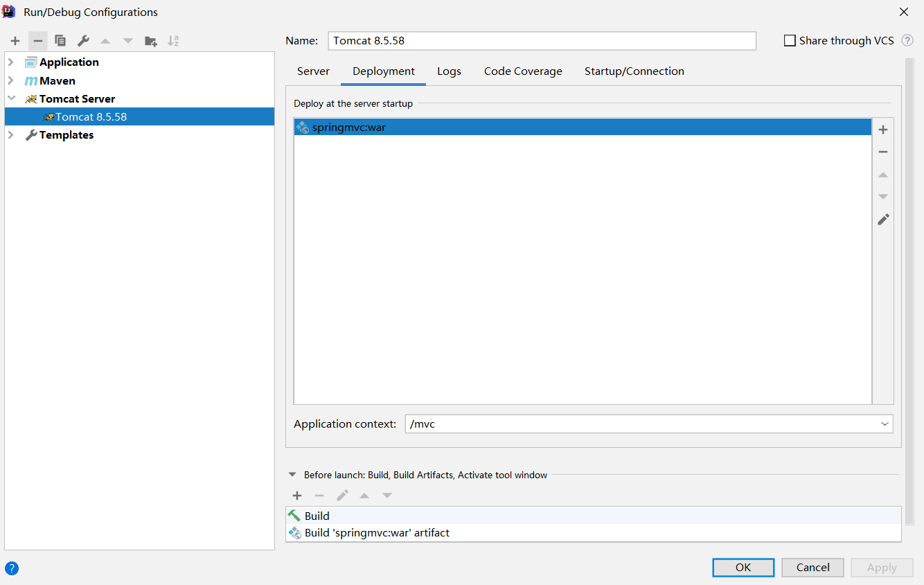This screenshot has width=924, height=585.
Task: Select the Maven tree label
Action: [57, 80]
